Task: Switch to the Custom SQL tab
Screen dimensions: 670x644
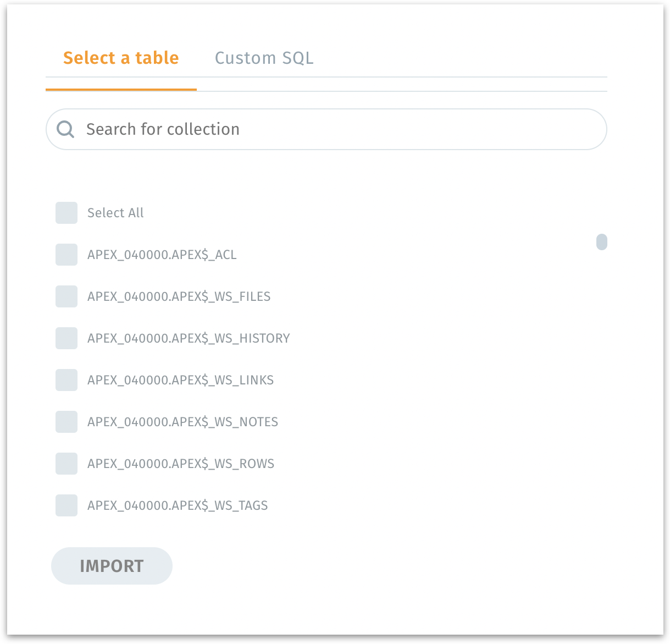Action: coord(264,58)
